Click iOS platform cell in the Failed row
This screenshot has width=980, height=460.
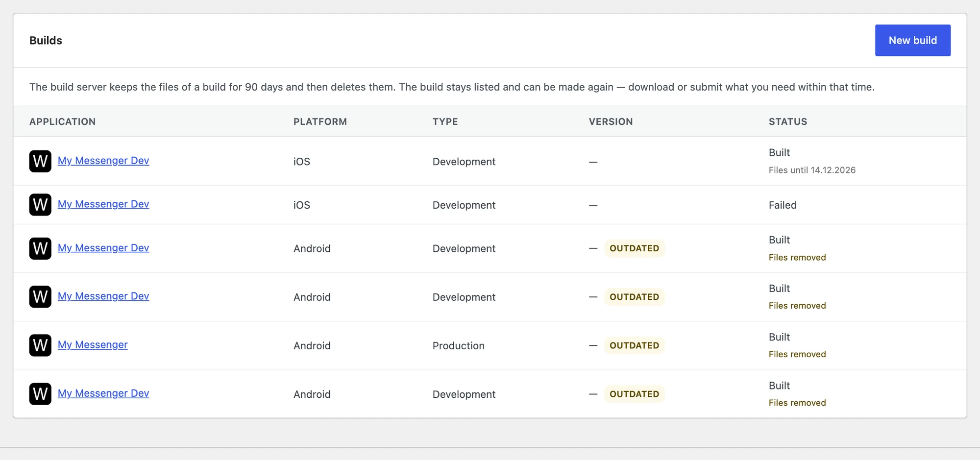pos(301,205)
